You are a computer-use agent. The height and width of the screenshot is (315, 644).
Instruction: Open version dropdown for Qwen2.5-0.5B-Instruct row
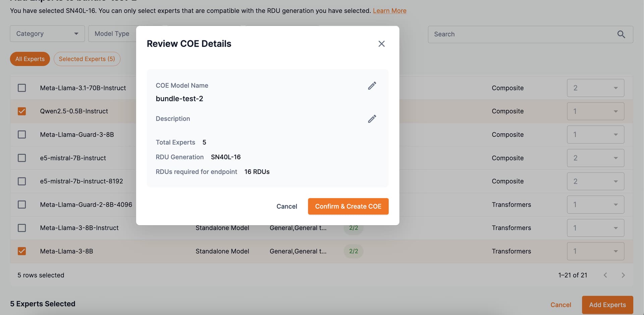tap(595, 111)
